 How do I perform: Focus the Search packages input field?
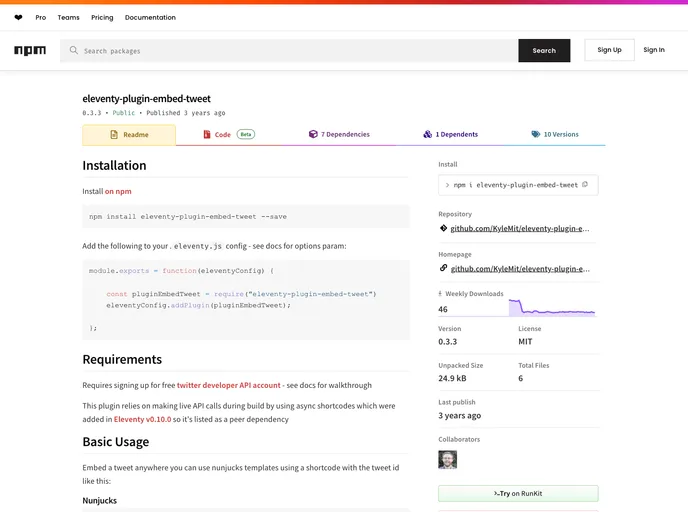(289, 50)
